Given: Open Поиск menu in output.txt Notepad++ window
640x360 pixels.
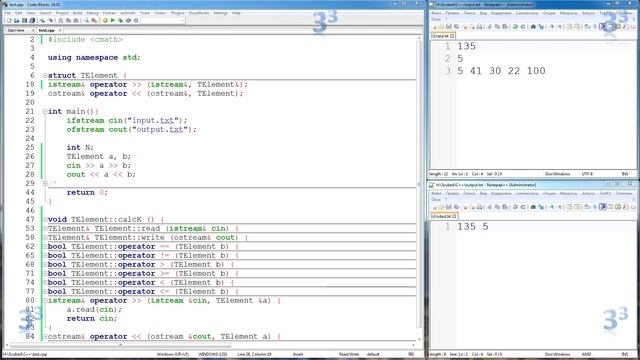Looking at the screenshot, I should coord(469,193).
